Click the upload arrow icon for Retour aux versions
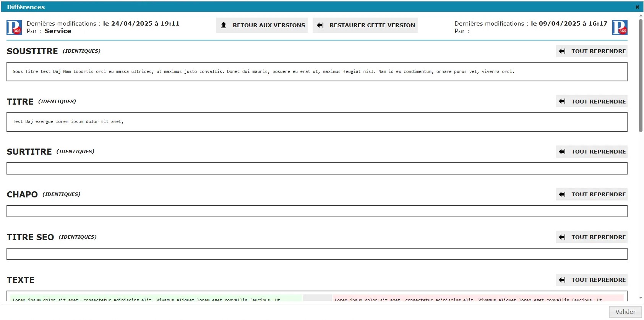 pyautogui.click(x=224, y=25)
